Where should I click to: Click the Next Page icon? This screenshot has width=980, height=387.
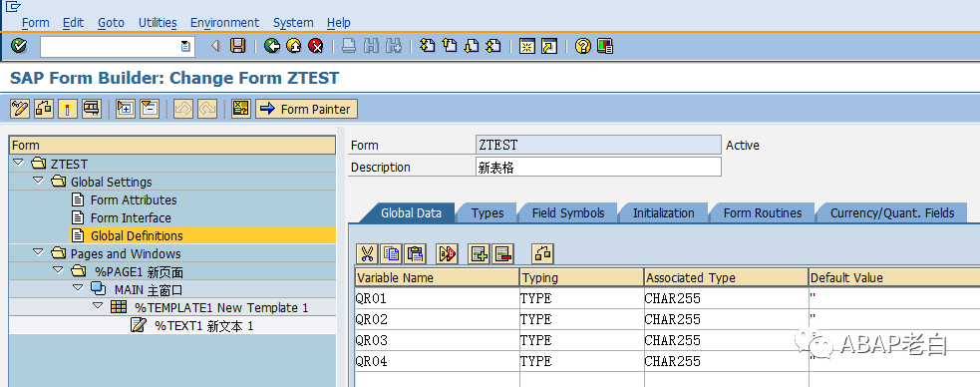[x=472, y=46]
